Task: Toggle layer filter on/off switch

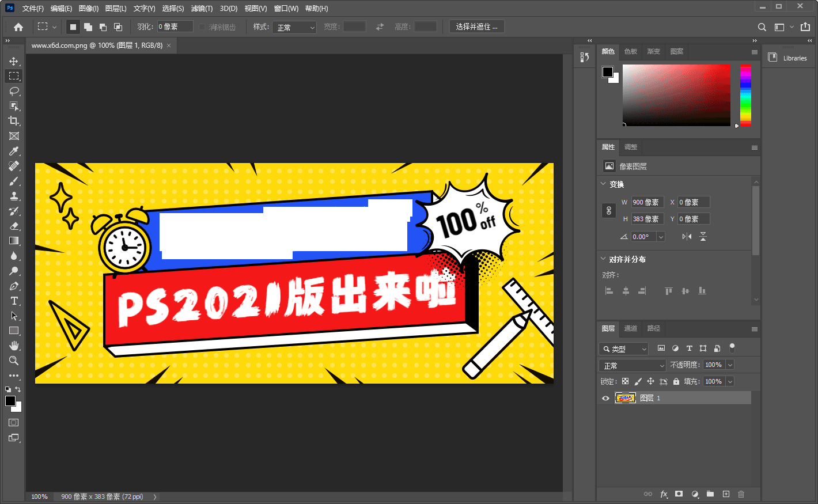Action: pyautogui.click(x=732, y=347)
